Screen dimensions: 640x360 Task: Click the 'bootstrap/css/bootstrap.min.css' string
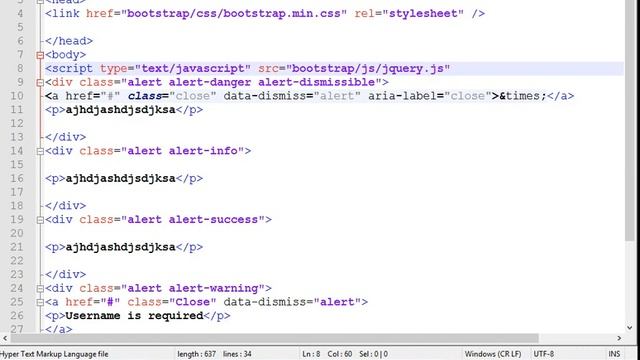[234, 13]
